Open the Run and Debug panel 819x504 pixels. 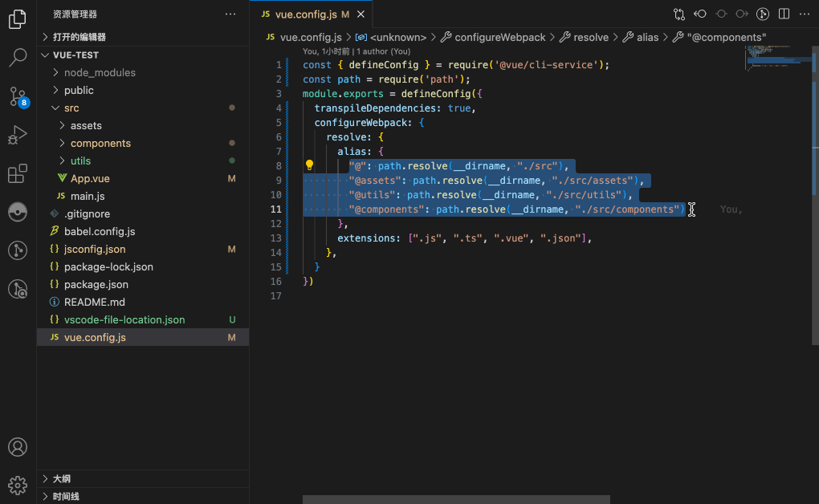[17, 135]
